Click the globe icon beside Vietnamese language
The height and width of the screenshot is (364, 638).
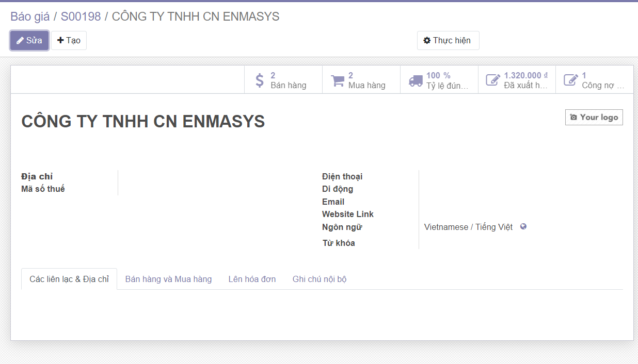(523, 226)
